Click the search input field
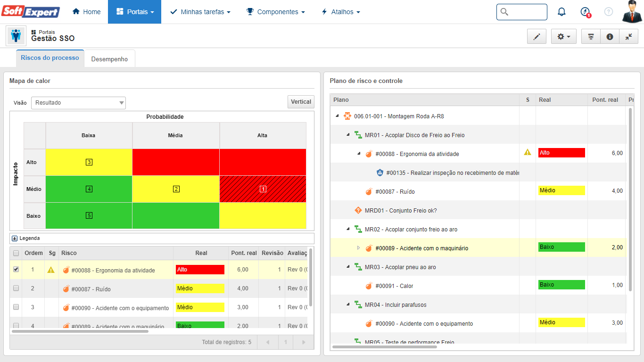The width and height of the screenshot is (644, 362). click(x=527, y=12)
